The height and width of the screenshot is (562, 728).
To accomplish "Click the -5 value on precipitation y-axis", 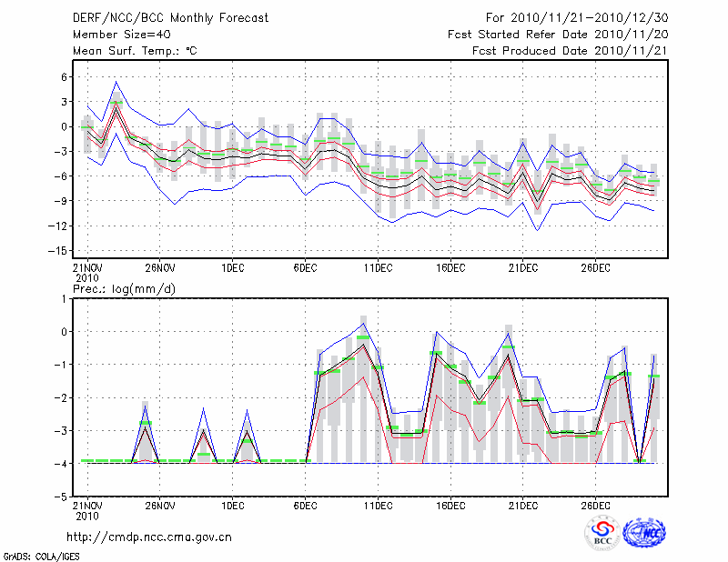I will pyautogui.click(x=62, y=497).
